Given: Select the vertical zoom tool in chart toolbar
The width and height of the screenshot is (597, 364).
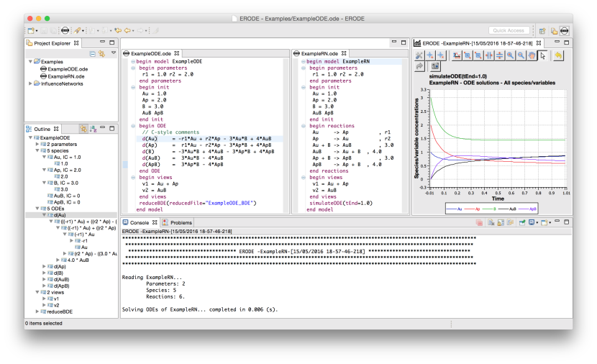Looking at the screenshot, I should pyautogui.click(x=499, y=55).
